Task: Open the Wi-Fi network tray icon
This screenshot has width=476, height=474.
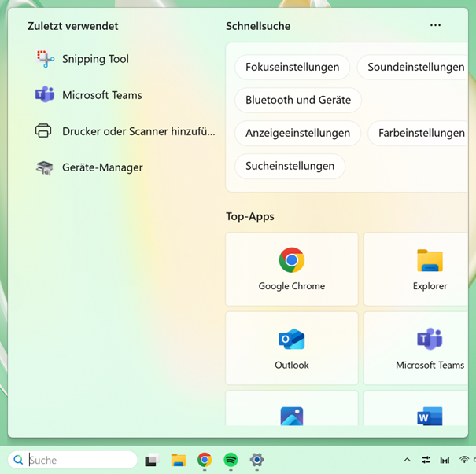Action: tap(464, 460)
